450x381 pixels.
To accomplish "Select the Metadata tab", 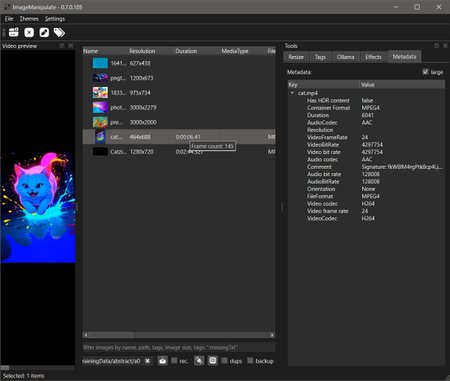I will pyautogui.click(x=404, y=57).
